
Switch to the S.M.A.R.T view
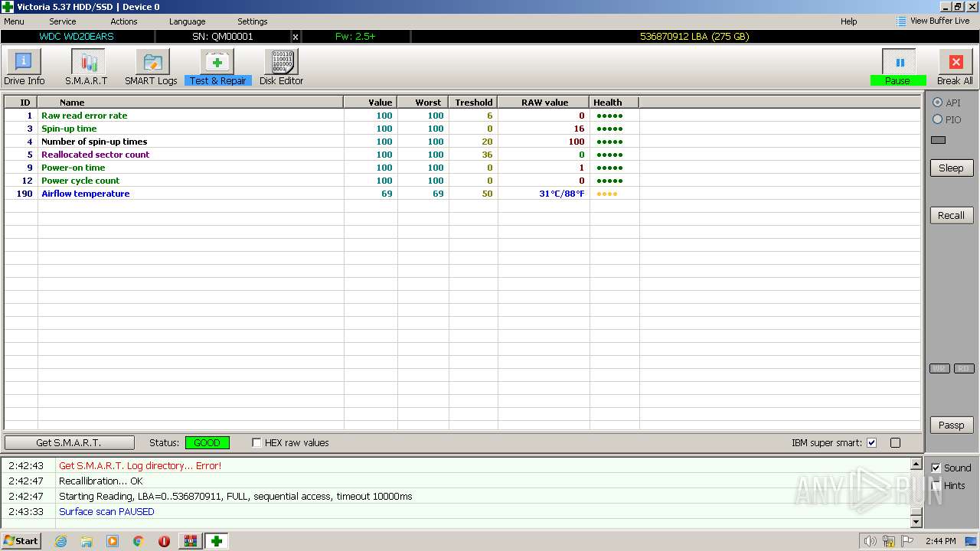tap(87, 67)
